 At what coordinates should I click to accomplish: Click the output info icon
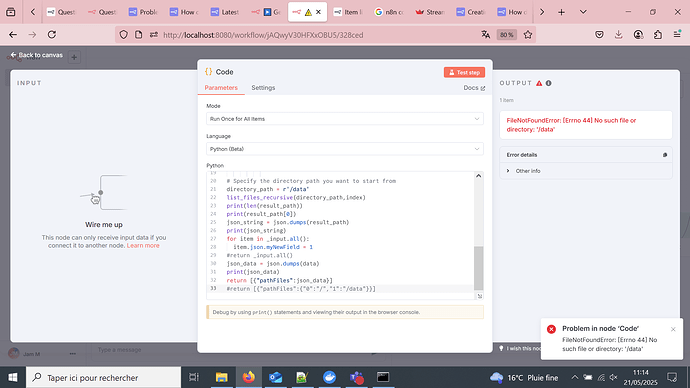click(x=548, y=83)
